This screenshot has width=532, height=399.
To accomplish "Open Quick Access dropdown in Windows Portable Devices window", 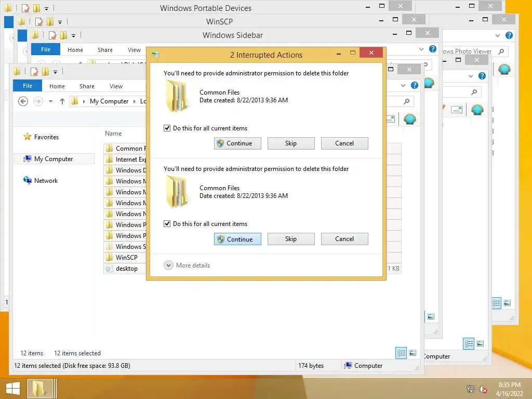I will [x=46, y=9].
